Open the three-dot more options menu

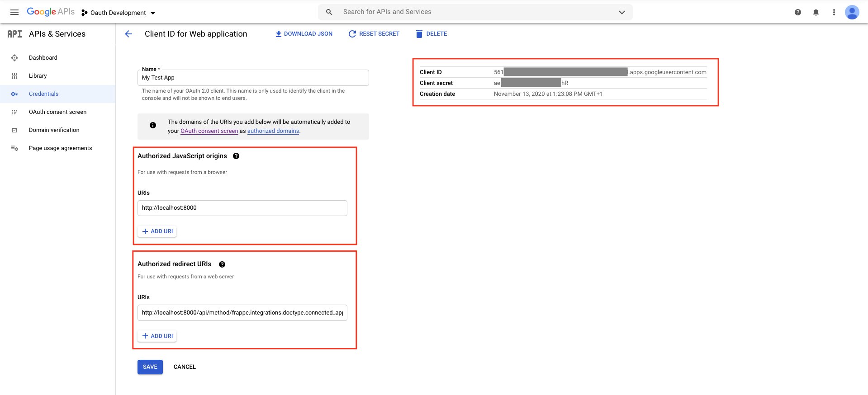834,12
